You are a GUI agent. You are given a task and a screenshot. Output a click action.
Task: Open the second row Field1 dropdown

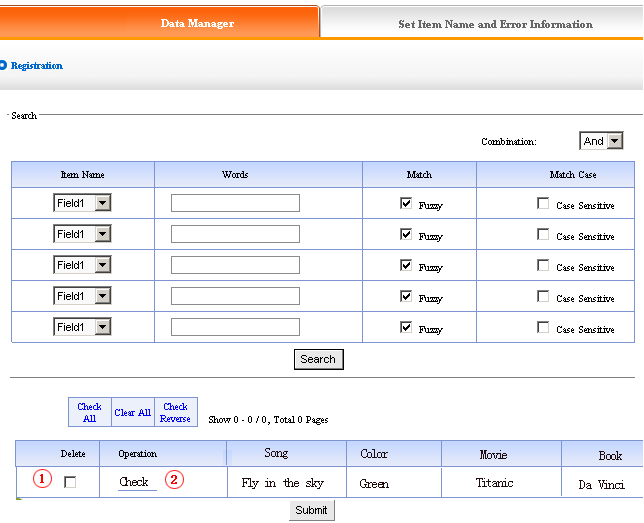82,234
